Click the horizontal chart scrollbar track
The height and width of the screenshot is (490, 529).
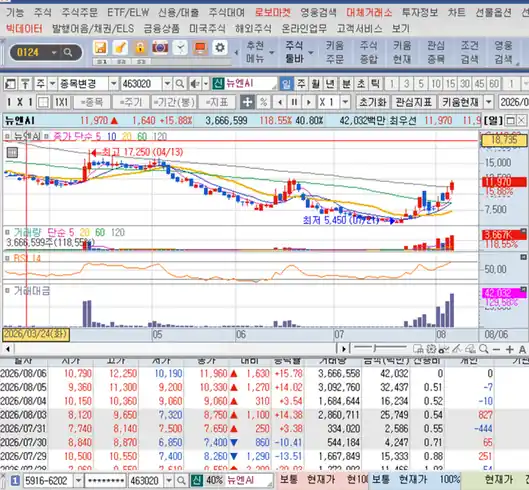point(175,349)
